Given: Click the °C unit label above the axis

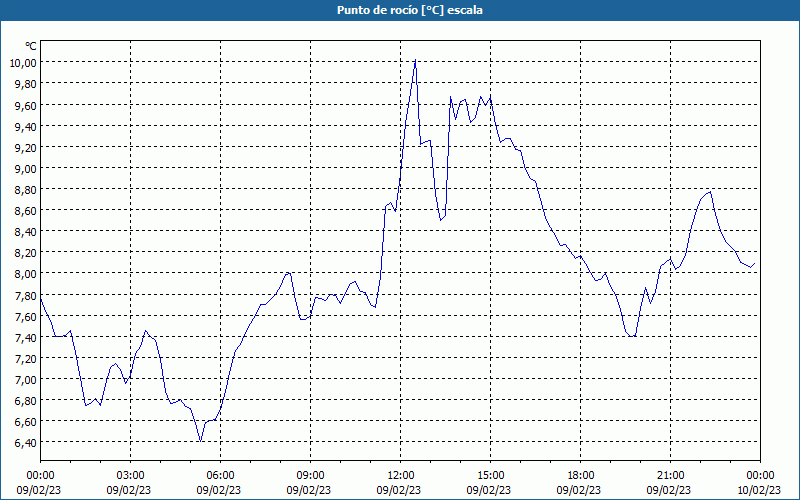Looking at the screenshot, I should pos(31,46).
